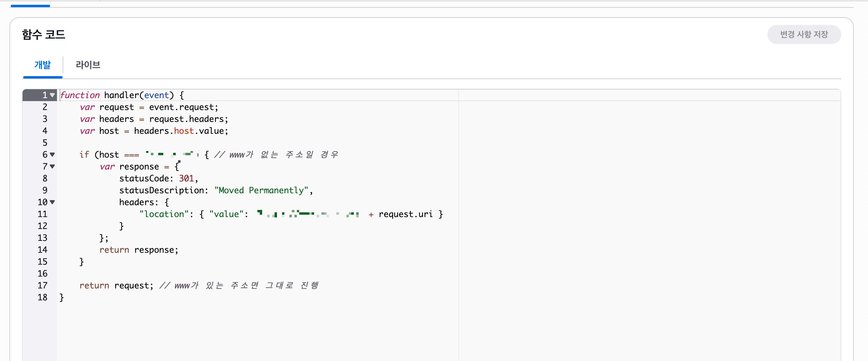Click the "Moved Permanently" string
Screen dimensions: 868x361
pyautogui.click(x=261, y=190)
